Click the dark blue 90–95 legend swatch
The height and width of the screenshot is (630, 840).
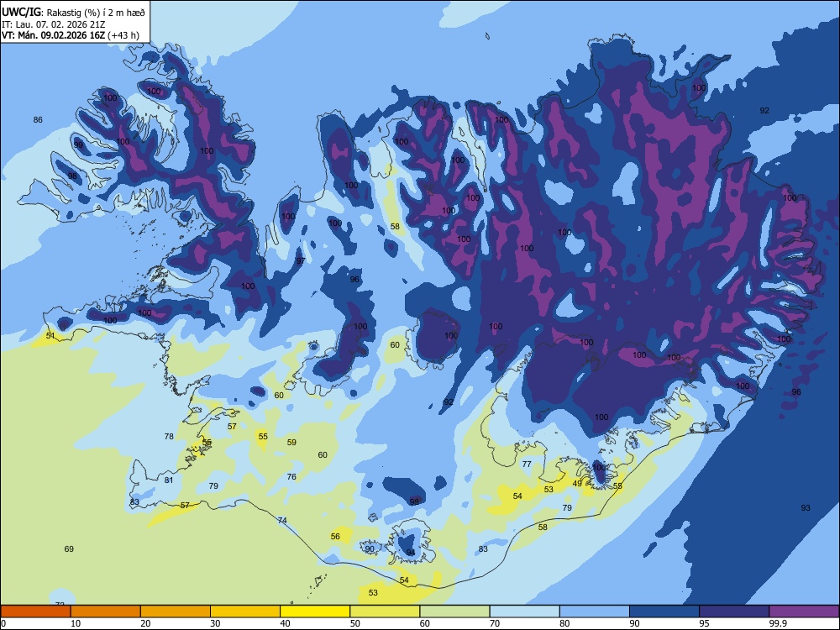(664, 612)
